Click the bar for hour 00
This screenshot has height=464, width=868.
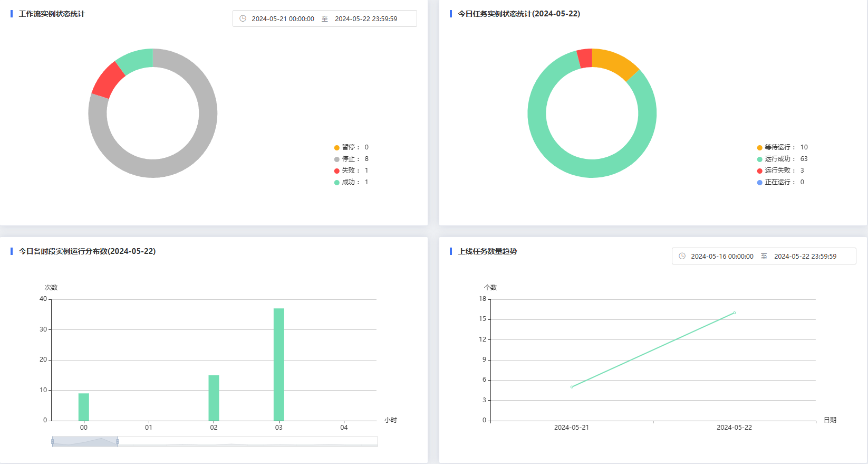pyautogui.click(x=84, y=407)
